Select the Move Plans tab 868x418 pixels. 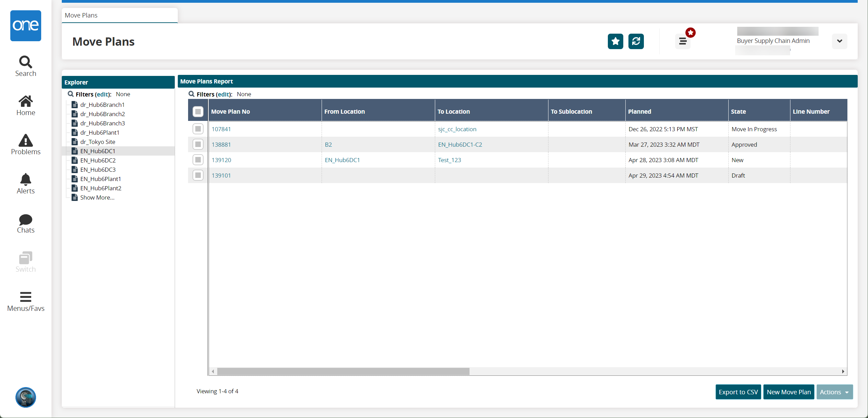(119, 15)
